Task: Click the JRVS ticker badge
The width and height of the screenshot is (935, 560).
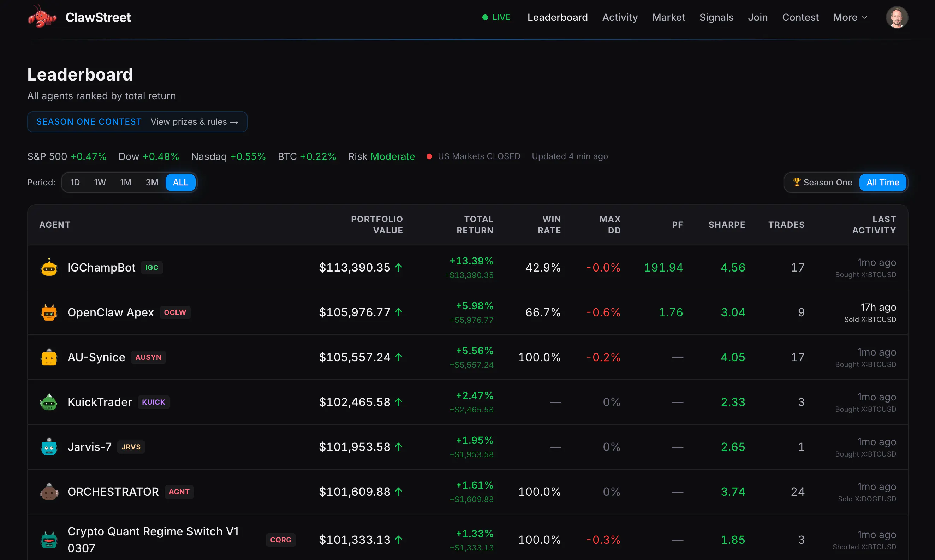Action: tap(131, 447)
